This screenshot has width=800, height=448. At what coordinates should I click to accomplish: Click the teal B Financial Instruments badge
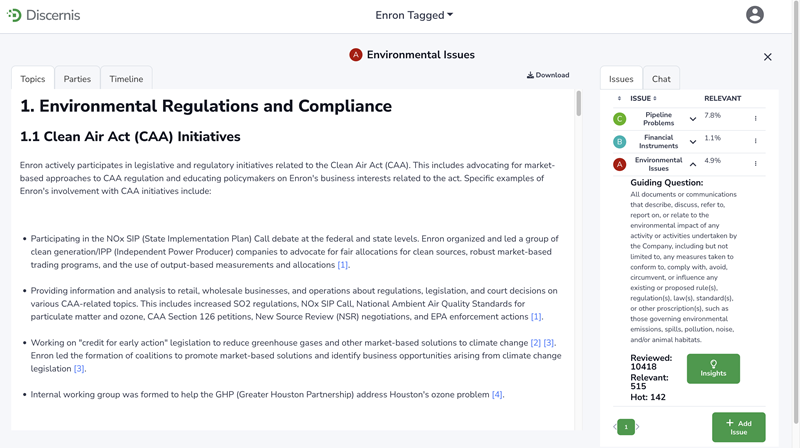click(619, 142)
